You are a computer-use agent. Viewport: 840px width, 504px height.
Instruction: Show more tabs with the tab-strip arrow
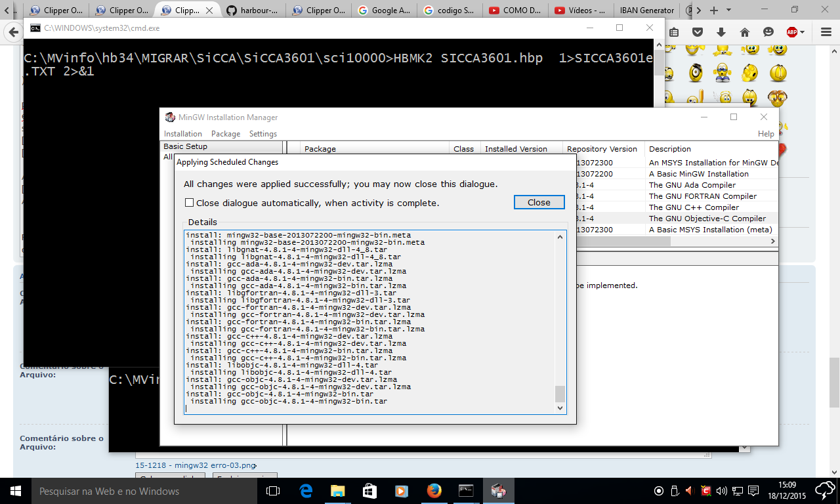[x=698, y=10]
